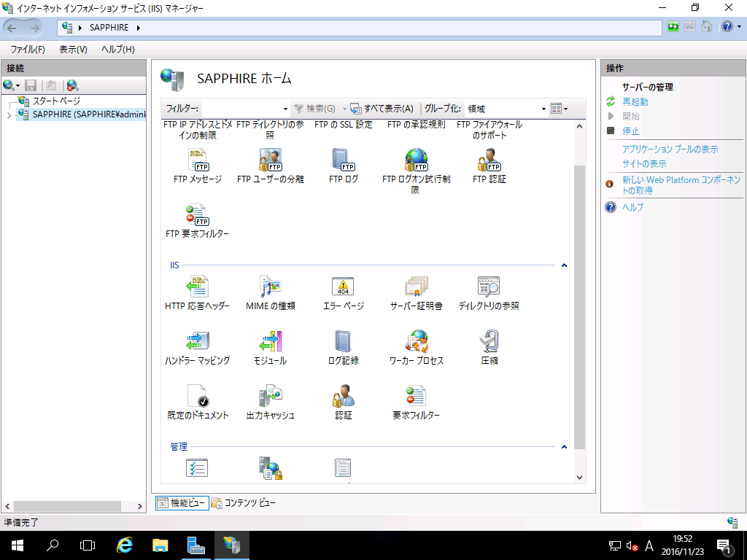The height and width of the screenshot is (560, 747).
Task: Click the vertical scrollbar of feature view
Action: point(579,306)
